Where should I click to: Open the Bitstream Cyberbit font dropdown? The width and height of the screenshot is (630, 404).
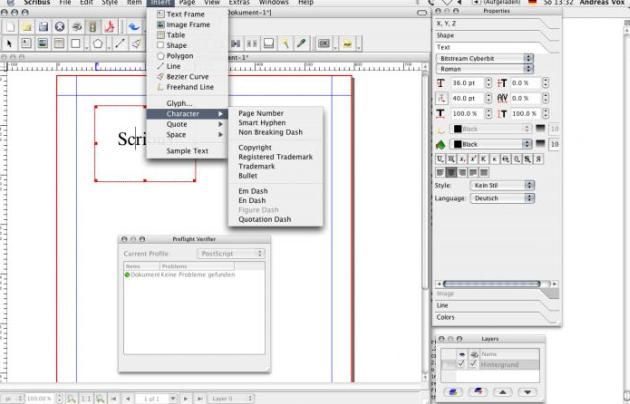485,59
